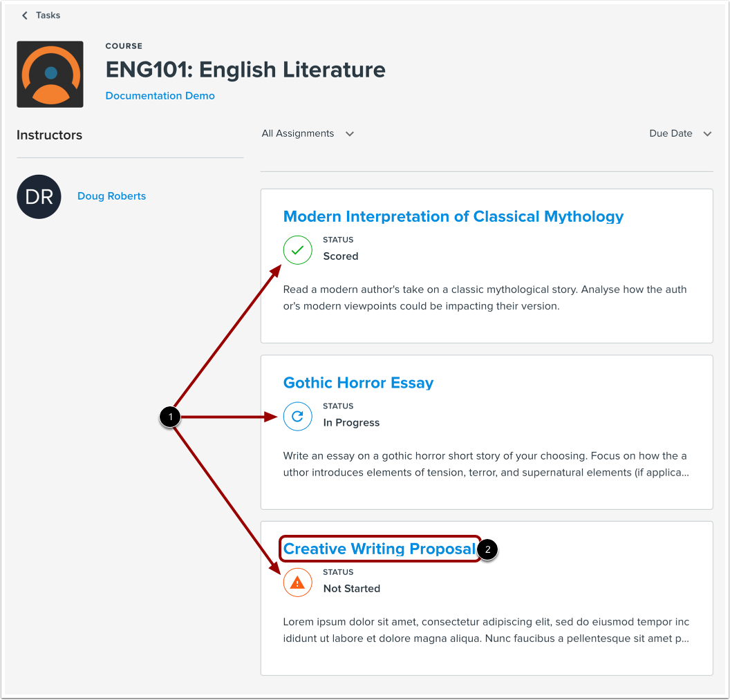Screen dimensions: 730x700
Task: Click the ENG101 course avatar image
Action: click(x=50, y=75)
